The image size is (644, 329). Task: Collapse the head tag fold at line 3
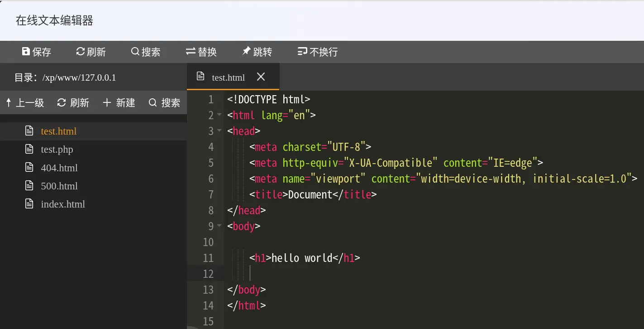[219, 131]
